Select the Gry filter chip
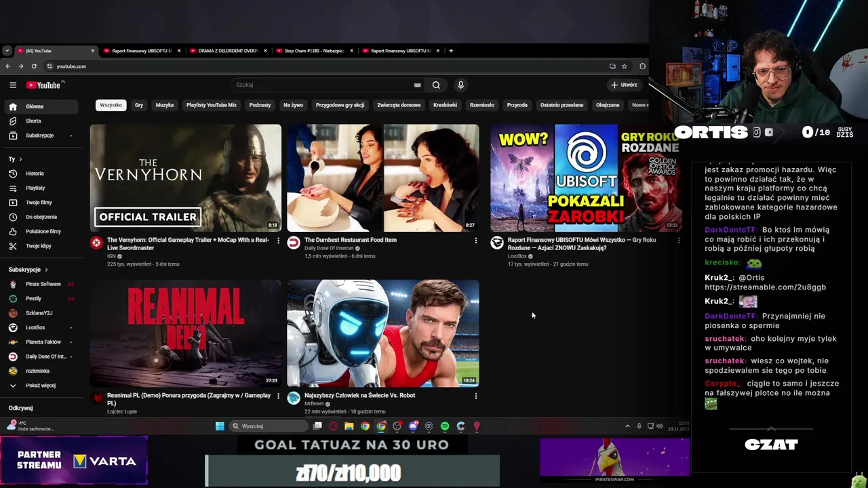The height and width of the screenshot is (488, 868). (x=139, y=105)
